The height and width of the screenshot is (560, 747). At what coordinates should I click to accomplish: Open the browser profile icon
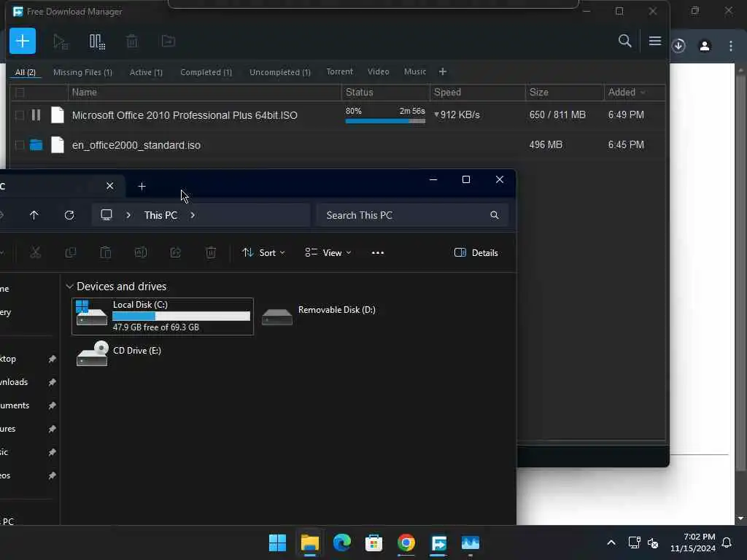pos(705,46)
